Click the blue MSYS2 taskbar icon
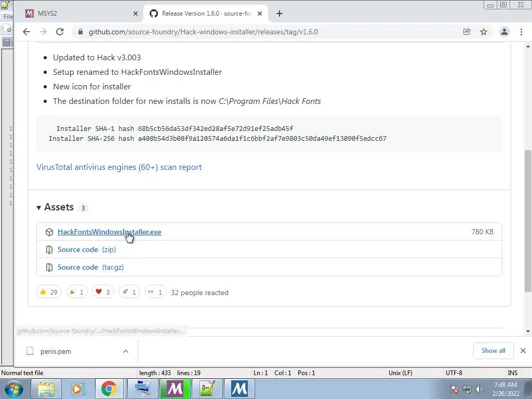 click(x=239, y=389)
